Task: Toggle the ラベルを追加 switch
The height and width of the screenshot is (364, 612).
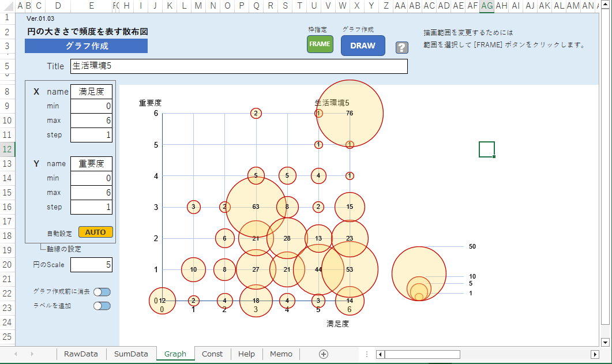Action: point(102,306)
